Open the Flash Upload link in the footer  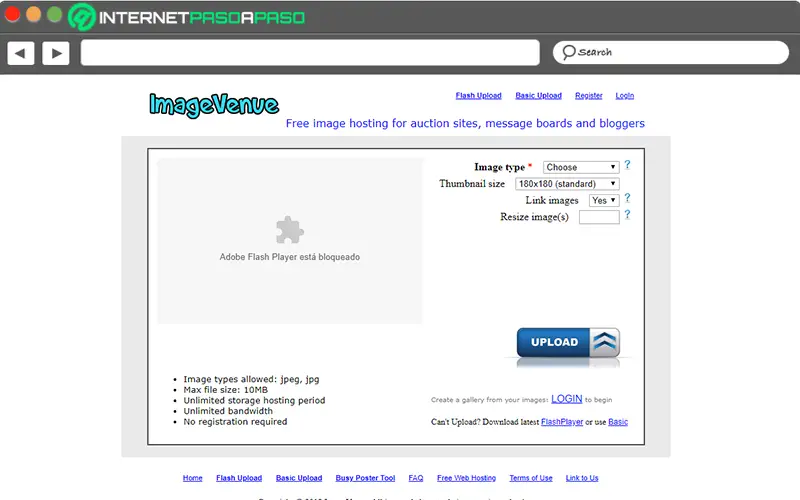click(239, 478)
